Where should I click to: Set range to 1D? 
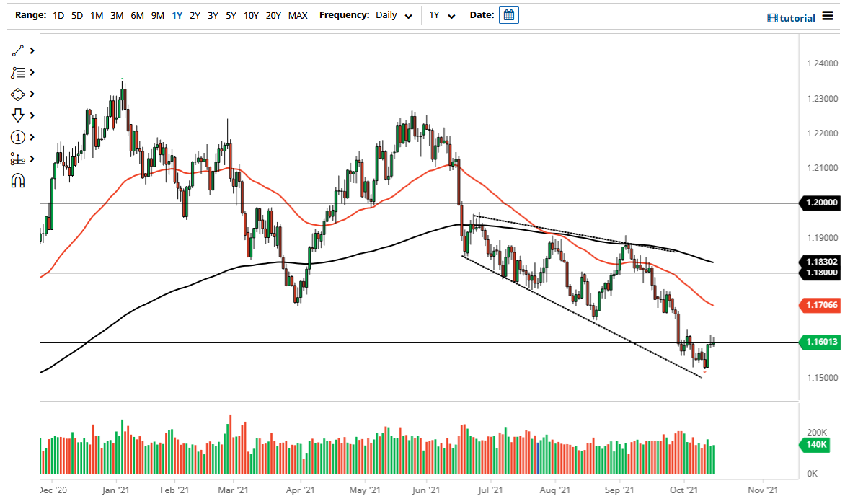tap(58, 16)
